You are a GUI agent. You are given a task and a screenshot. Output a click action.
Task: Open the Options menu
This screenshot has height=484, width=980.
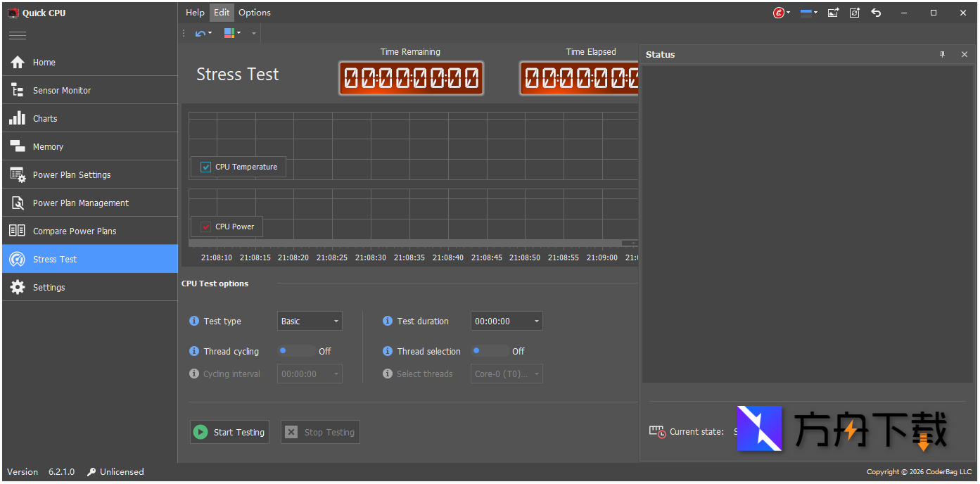click(x=254, y=12)
